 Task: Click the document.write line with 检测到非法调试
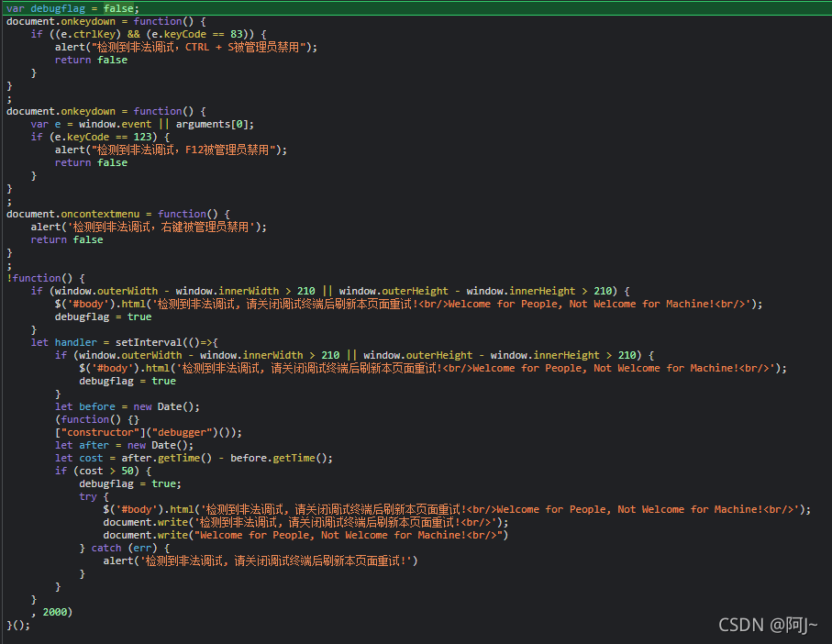(305, 523)
